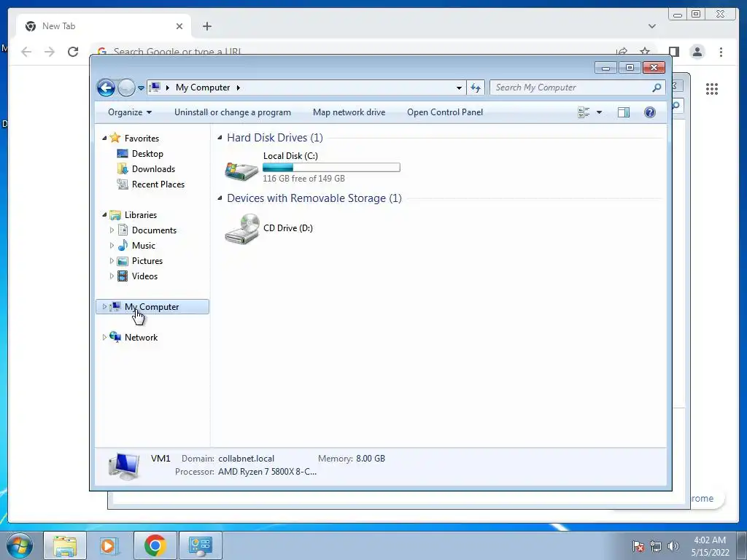Reload the page in Chrome
Screen dimensions: 747x560
click(73, 52)
